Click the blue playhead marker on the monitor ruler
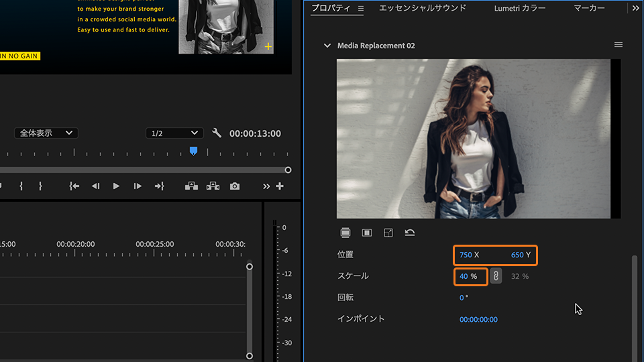The image size is (644, 362). pos(193,151)
